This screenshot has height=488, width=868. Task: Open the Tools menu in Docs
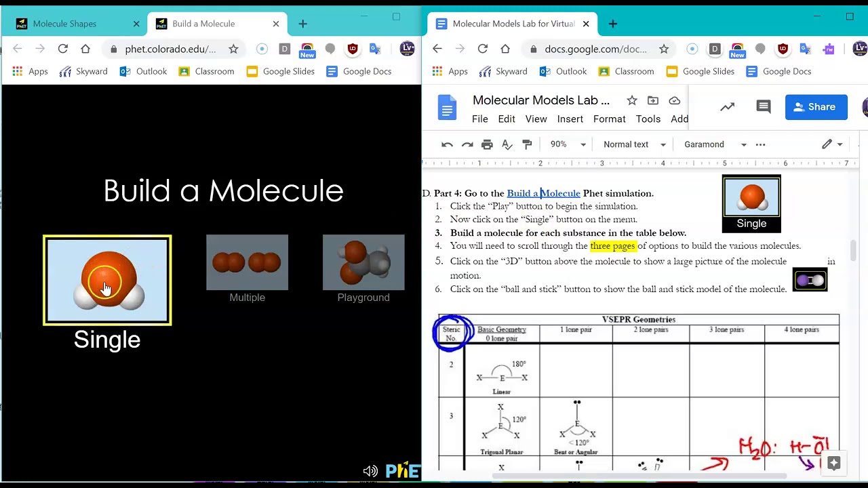pyautogui.click(x=648, y=119)
